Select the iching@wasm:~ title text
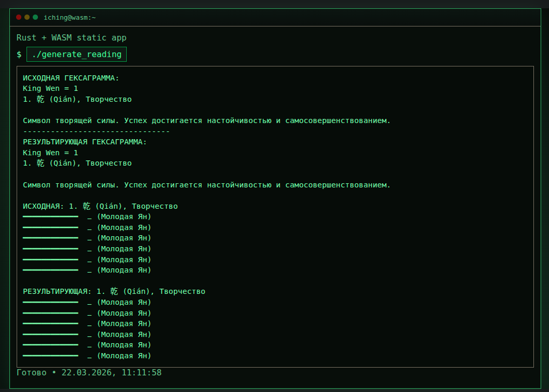The width and height of the screenshot is (549, 392). pos(70,18)
